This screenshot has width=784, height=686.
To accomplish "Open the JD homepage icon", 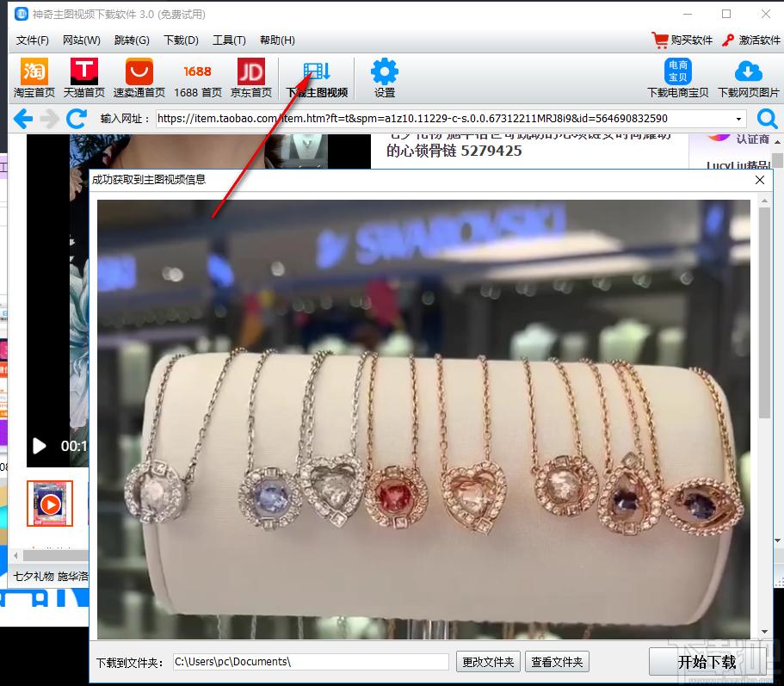I will 250,71.
